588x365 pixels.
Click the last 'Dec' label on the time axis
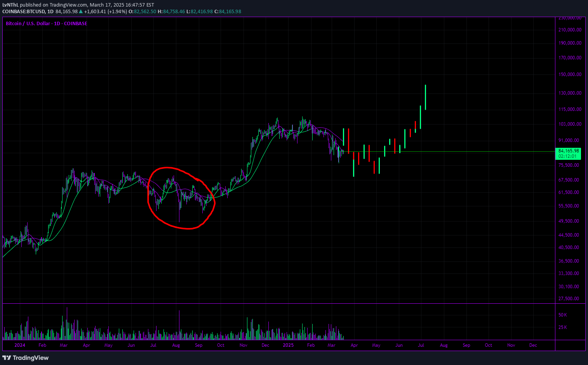533,345
